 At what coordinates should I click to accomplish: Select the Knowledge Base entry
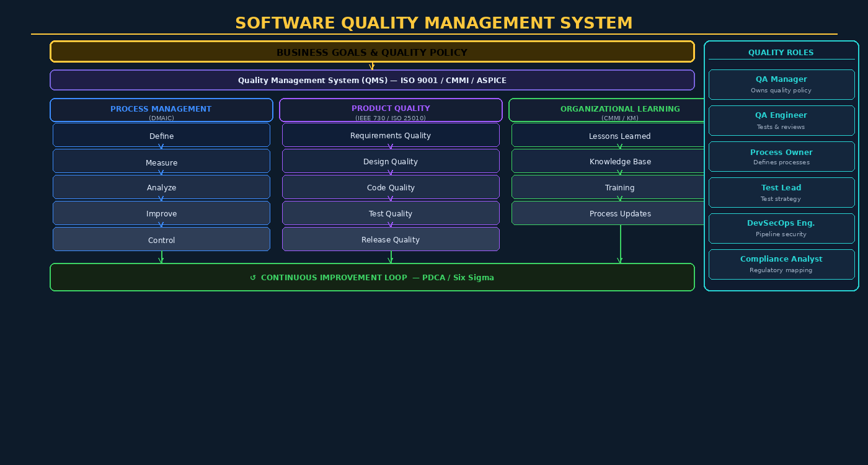click(x=620, y=161)
